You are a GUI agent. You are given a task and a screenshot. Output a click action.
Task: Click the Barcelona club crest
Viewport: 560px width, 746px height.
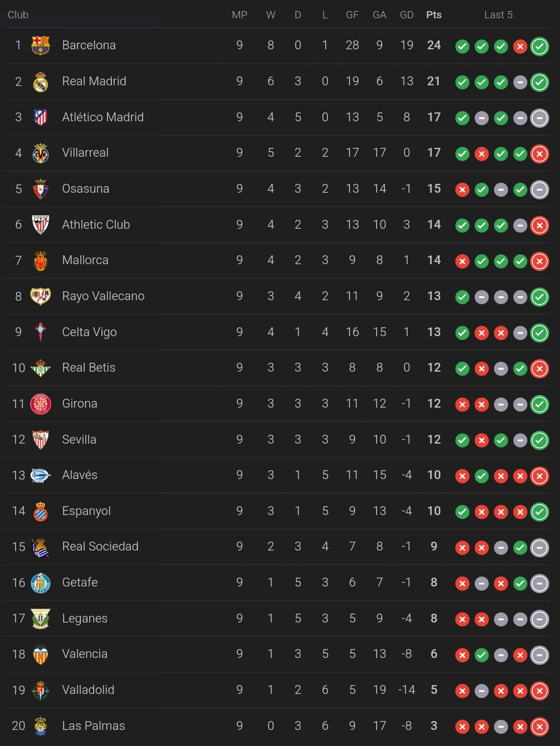click(40, 45)
